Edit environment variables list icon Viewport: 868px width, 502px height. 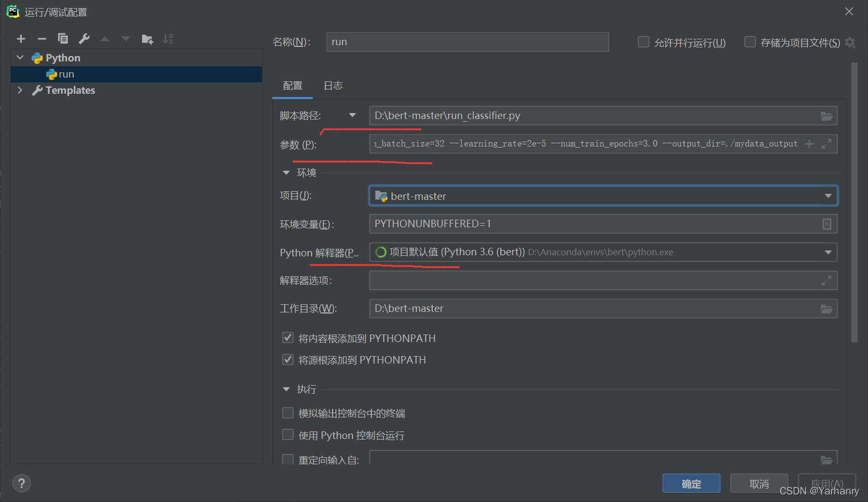(827, 224)
